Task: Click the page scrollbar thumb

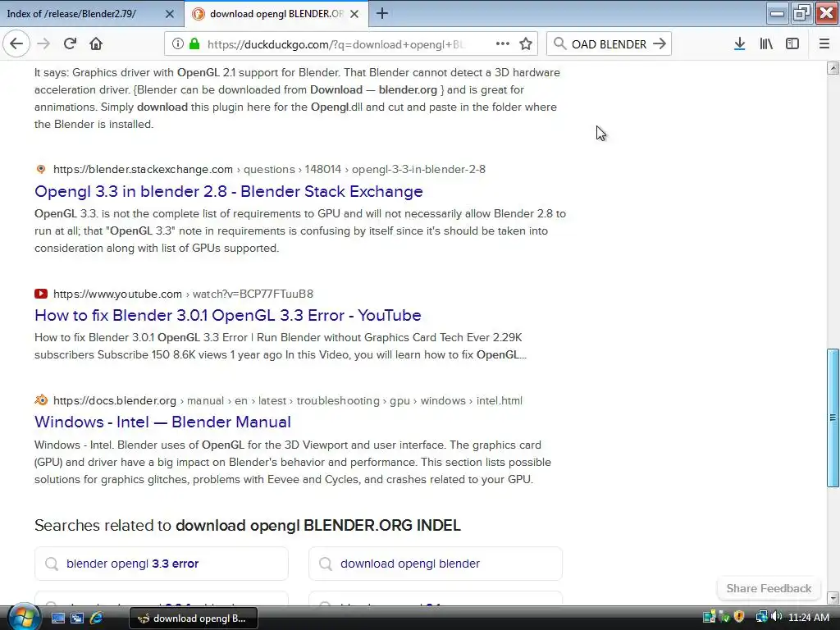Action: point(833,418)
